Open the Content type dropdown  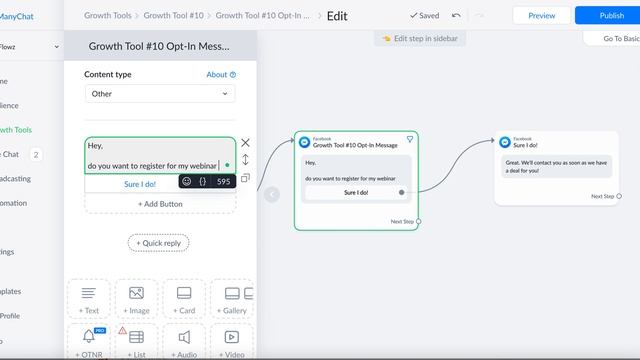pos(160,94)
